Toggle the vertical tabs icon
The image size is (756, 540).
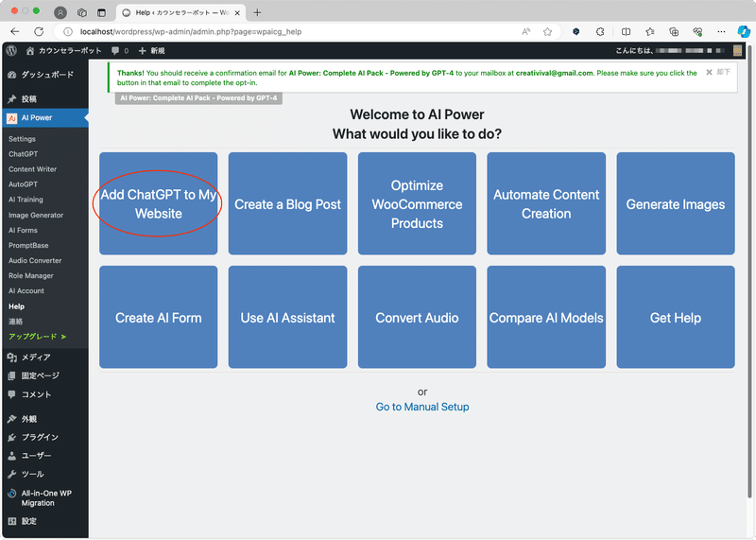coord(101,12)
